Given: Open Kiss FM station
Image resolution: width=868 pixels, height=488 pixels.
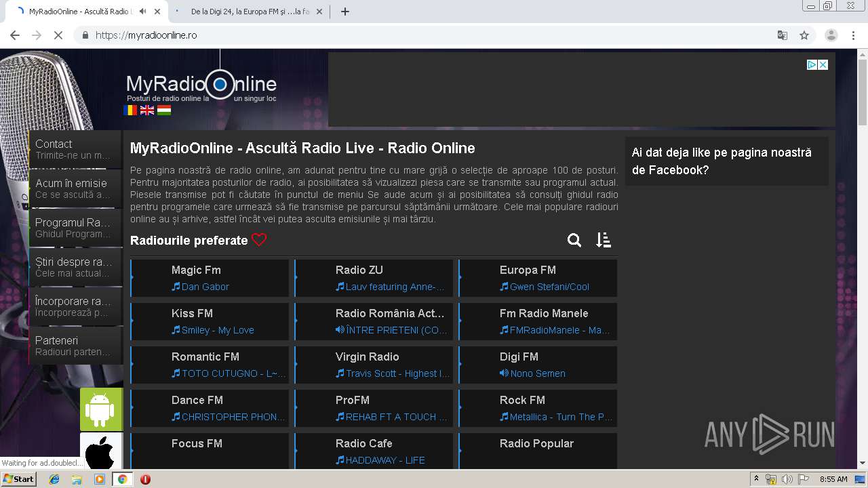Looking at the screenshot, I should (x=210, y=321).
